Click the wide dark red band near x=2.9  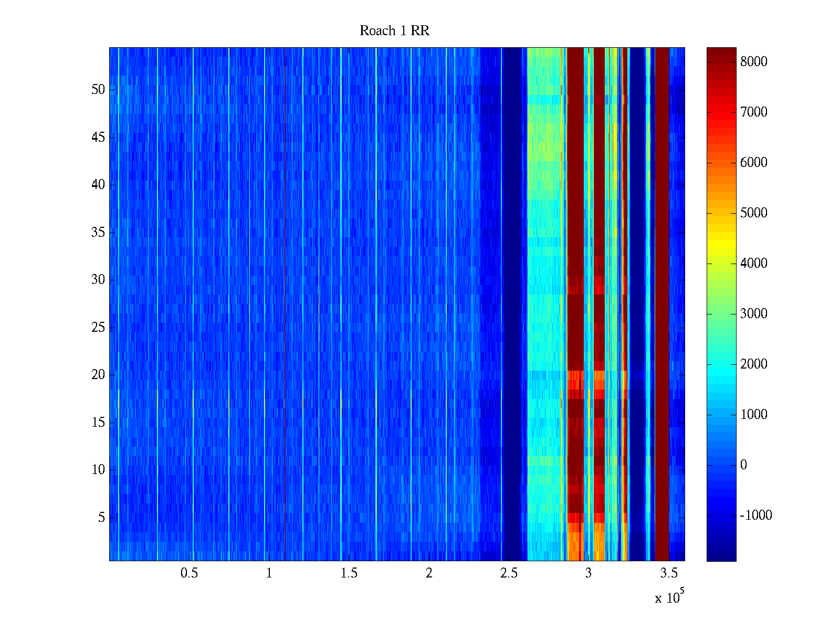[575, 210]
